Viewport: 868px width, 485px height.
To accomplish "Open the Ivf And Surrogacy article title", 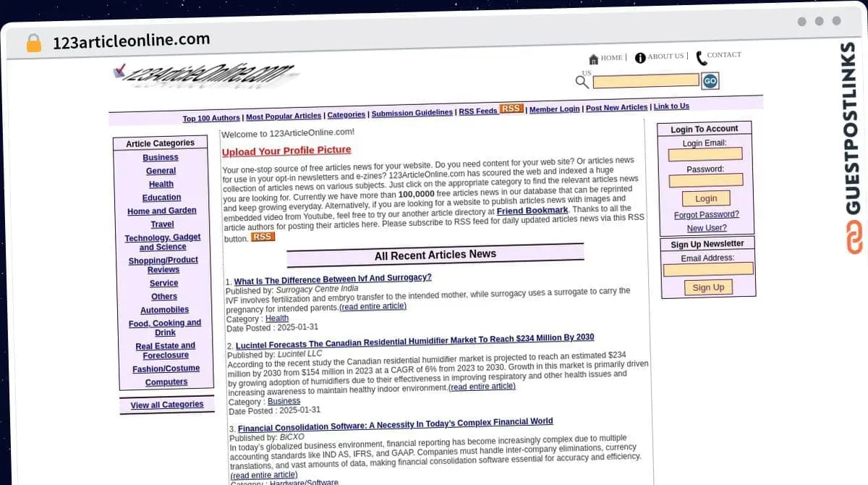I will click(333, 279).
